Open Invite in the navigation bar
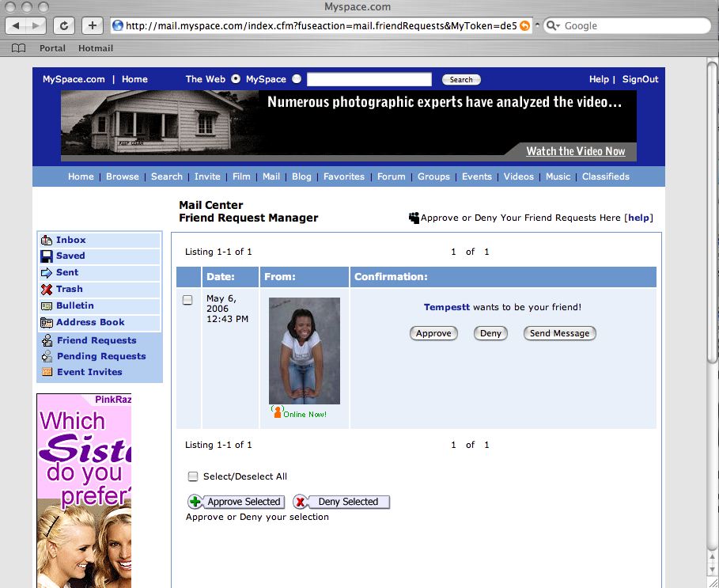This screenshot has height=588, width=719. click(x=207, y=176)
